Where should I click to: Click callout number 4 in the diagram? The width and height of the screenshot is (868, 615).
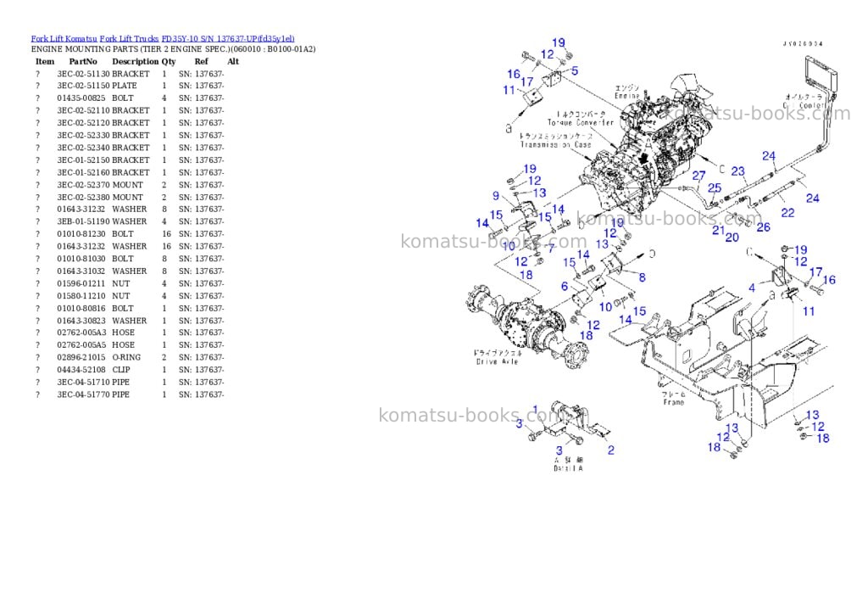752,288
